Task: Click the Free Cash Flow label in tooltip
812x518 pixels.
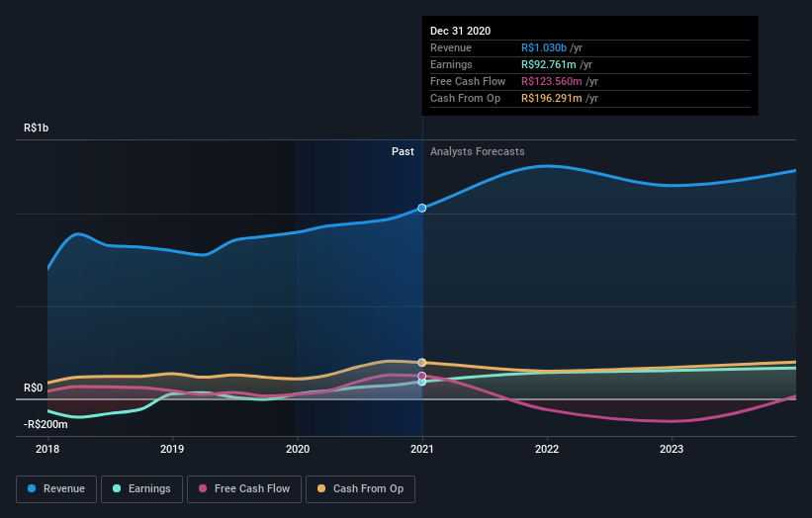Action: (x=468, y=81)
